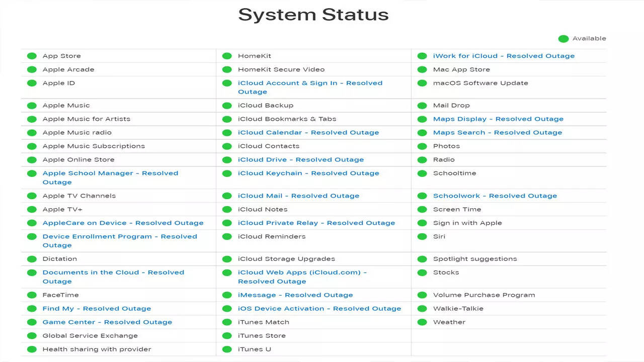Click the Apple Music service name
The image size is (644, 362).
click(66, 106)
